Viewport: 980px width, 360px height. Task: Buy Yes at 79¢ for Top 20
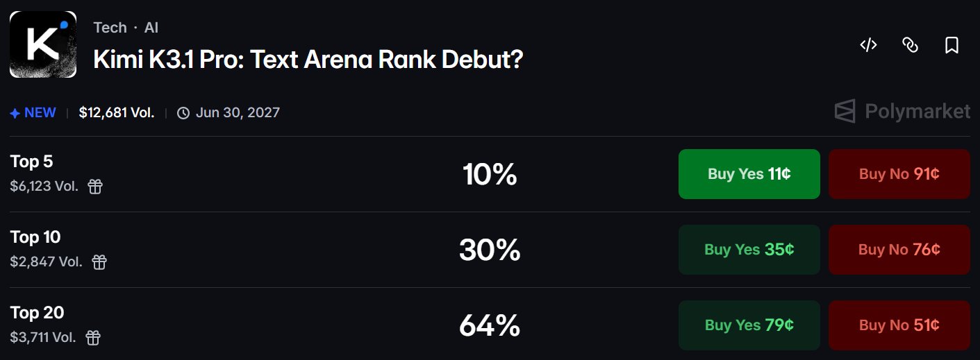pyautogui.click(x=749, y=325)
